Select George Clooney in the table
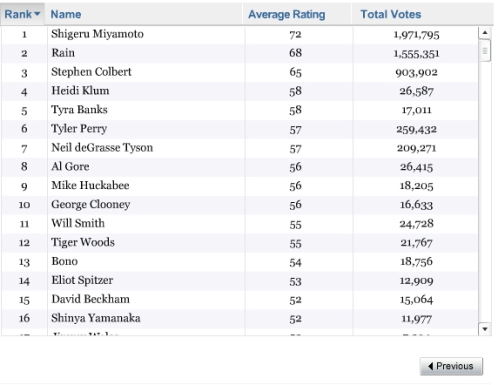This screenshot has height=385, width=498. (x=90, y=204)
